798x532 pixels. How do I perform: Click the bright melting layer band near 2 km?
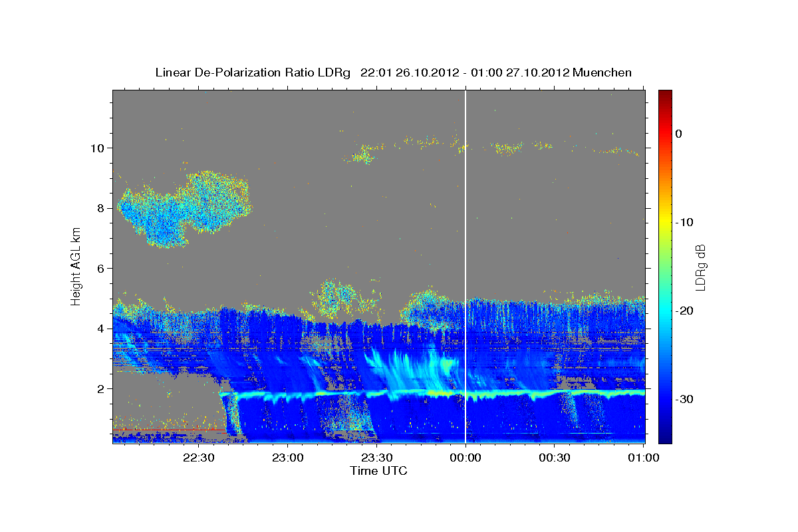pos(432,394)
